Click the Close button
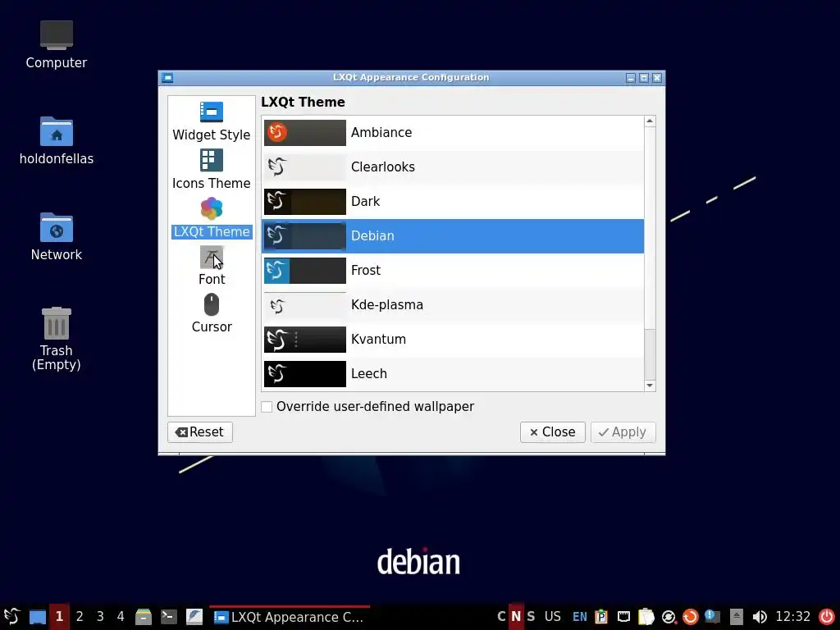The image size is (840, 630). (x=552, y=431)
